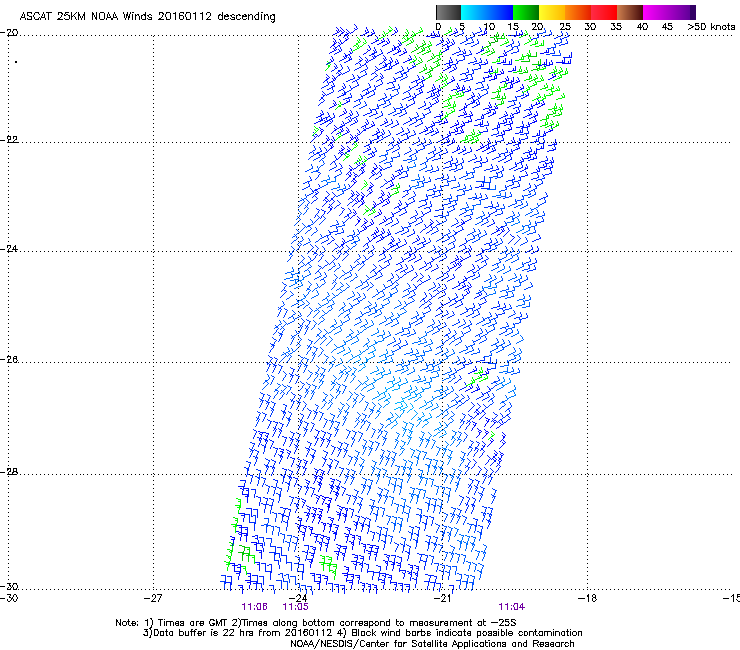Click the 11:05 time label
The width and height of the screenshot is (740, 650).
click(x=295, y=607)
